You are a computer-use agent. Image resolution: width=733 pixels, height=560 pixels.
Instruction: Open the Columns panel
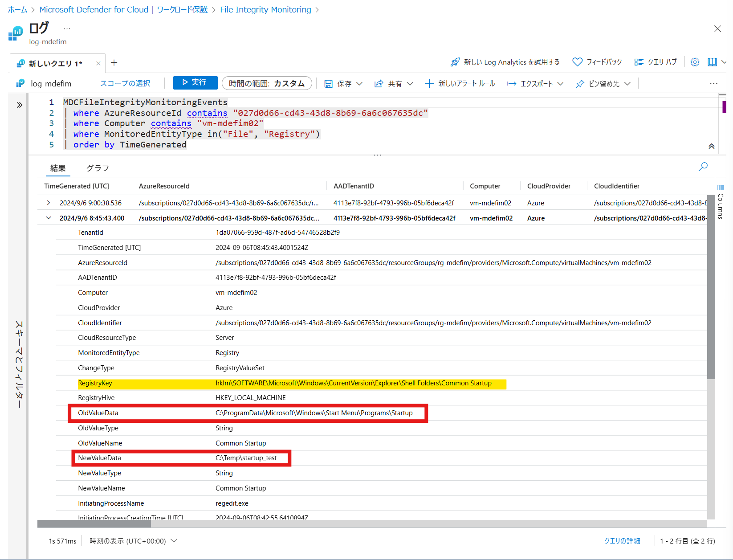[721, 201]
